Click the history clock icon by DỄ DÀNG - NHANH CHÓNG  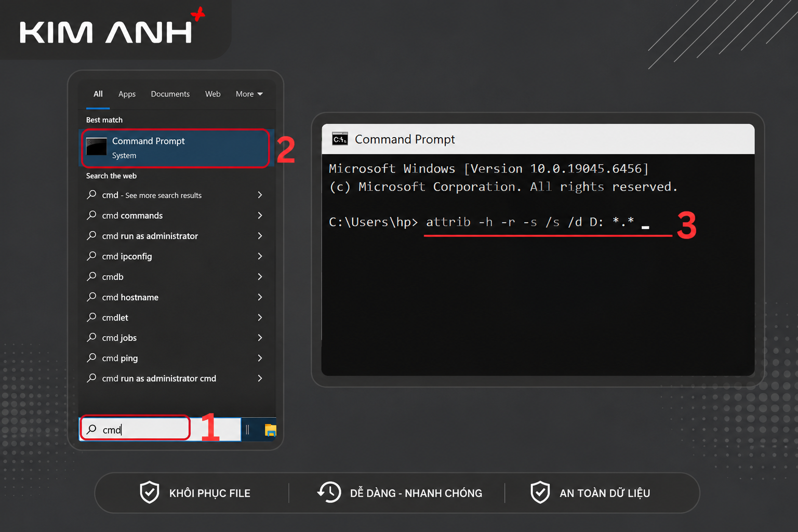click(329, 492)
